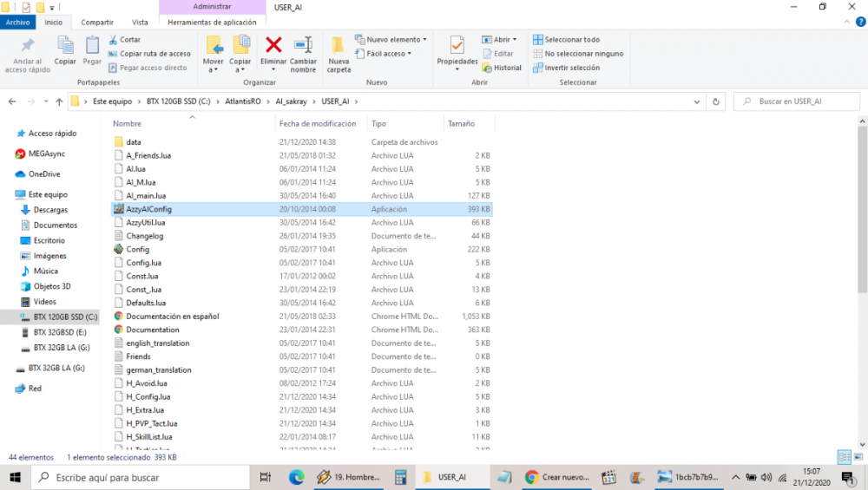Click the Nueva carpeta folder icon
Image resolution: width=868 pixels, height=490 pixels.
click(339, 45)
